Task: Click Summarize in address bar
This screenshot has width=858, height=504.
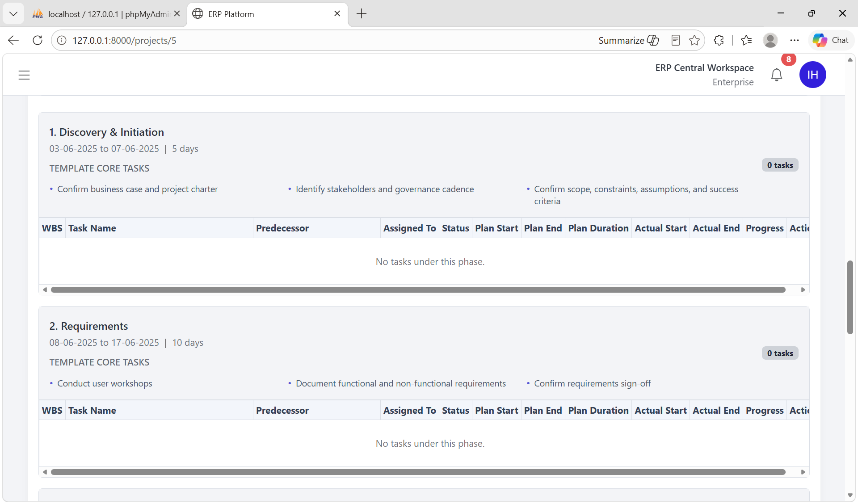Action: 628,40
